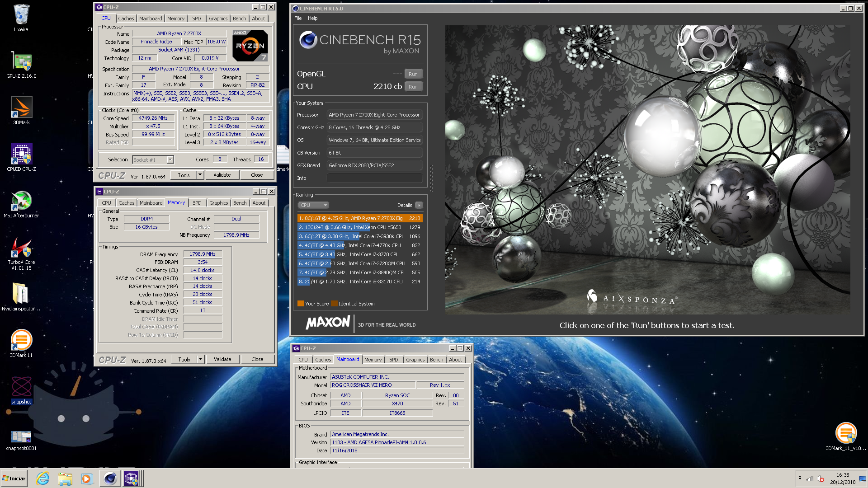Open the file explorer taskbar icon
The image size is (868, 488).
click(x=65, y=479)
